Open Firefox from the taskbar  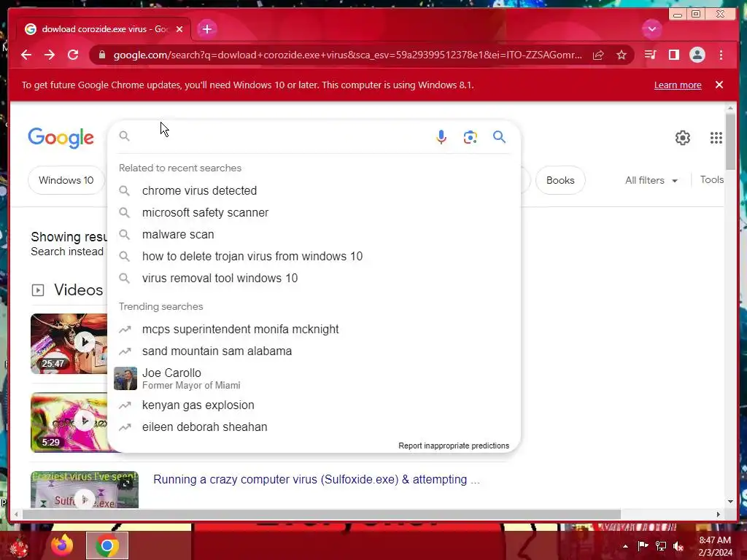[x=63, y=545]
